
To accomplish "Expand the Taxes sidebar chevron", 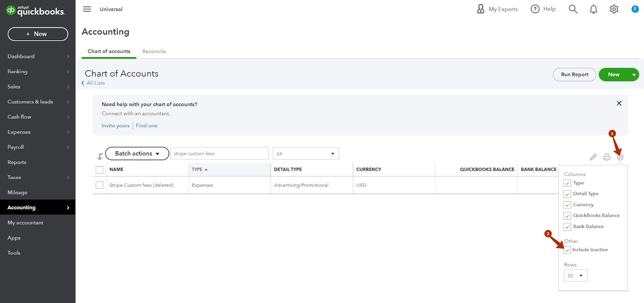I will (x=68, y=177).
